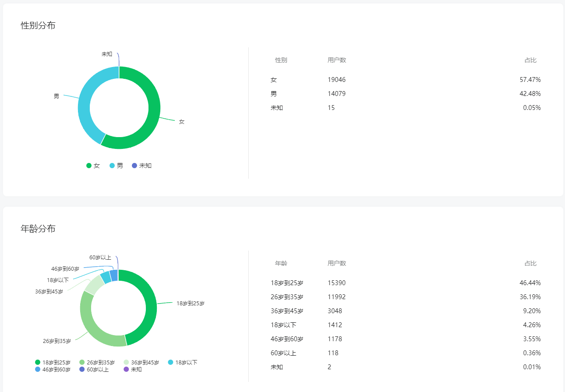Click the user count 3048
565x392 pixels.
tap(335, 311)
